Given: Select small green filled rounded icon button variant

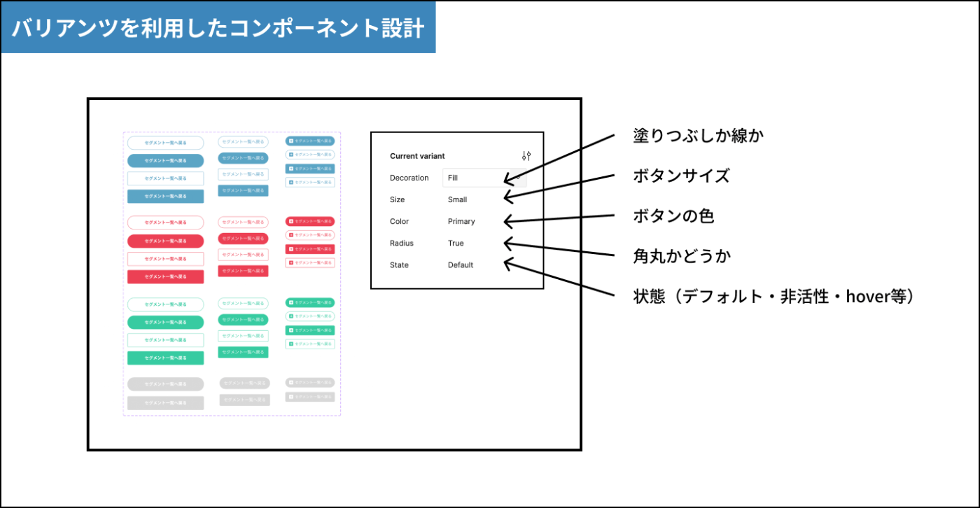Looking at the screenshot, I should [310, 302].
